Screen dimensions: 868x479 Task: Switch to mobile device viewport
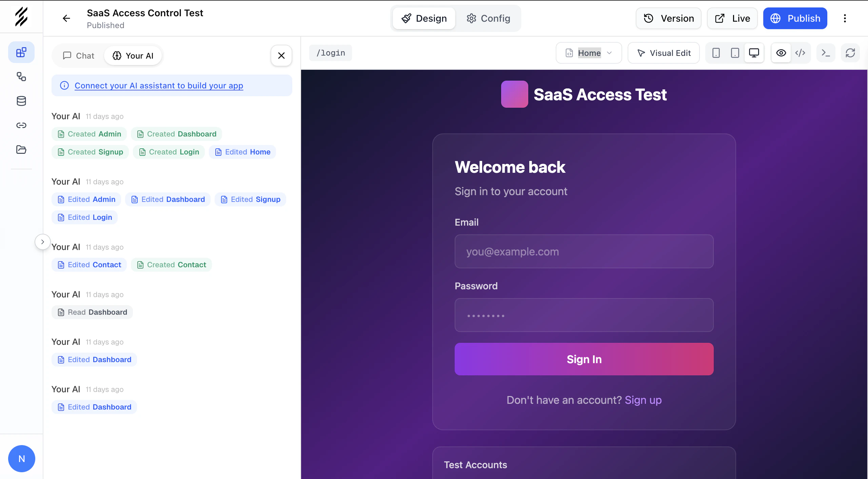716,53
